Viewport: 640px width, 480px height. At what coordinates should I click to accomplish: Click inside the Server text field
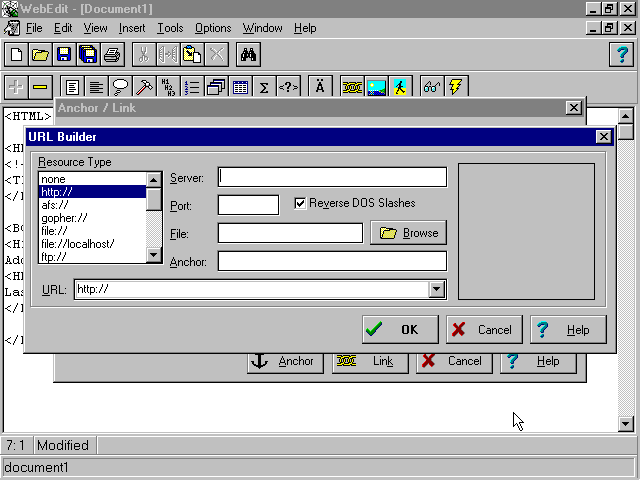[x=332, y=177]
